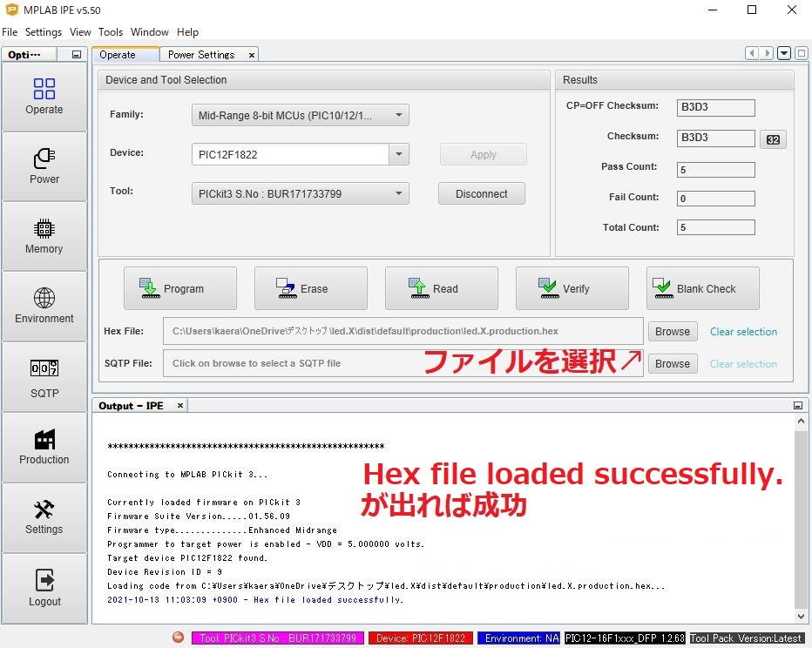Browse for a Hex file
The image size is (812, 648).
pos(673,331)
